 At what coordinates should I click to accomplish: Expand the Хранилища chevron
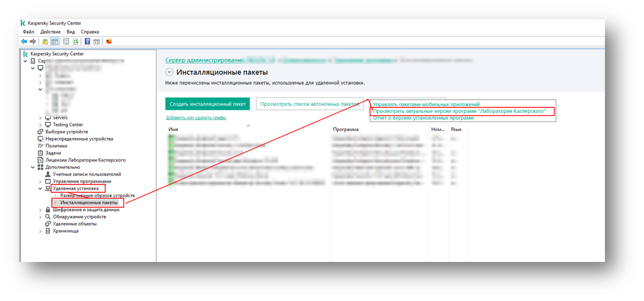40,231
